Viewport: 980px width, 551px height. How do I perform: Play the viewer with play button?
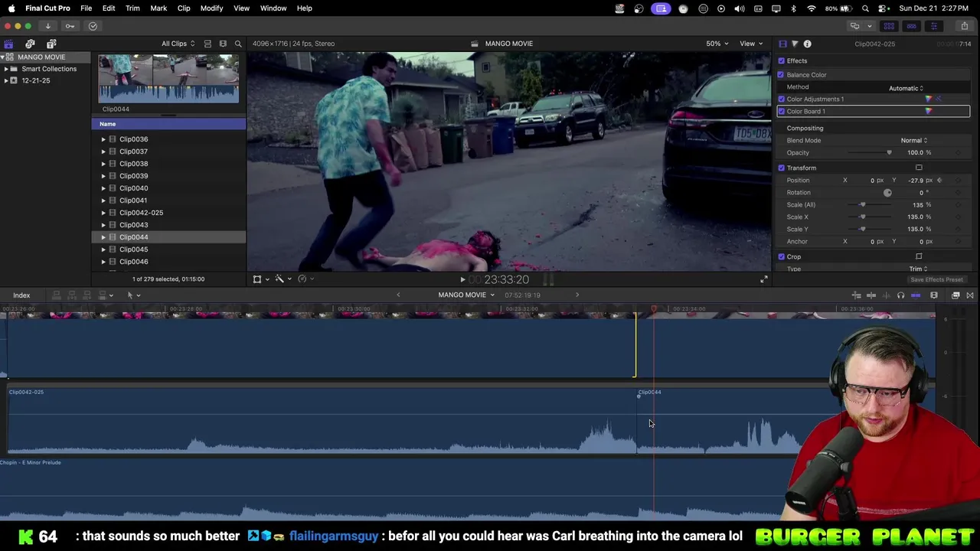point(462,280)
